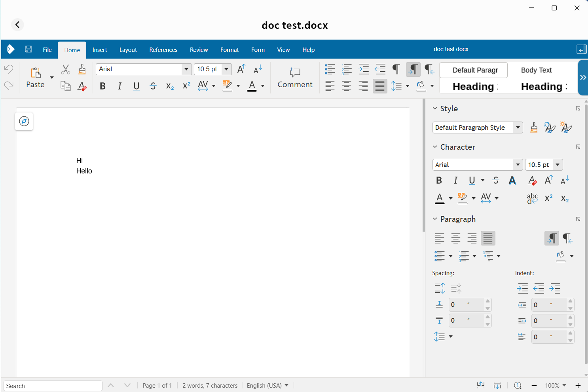588x392 pixels.
Task: Click the Increase Font Size icon in toolbar
Action: click(241, 69)
